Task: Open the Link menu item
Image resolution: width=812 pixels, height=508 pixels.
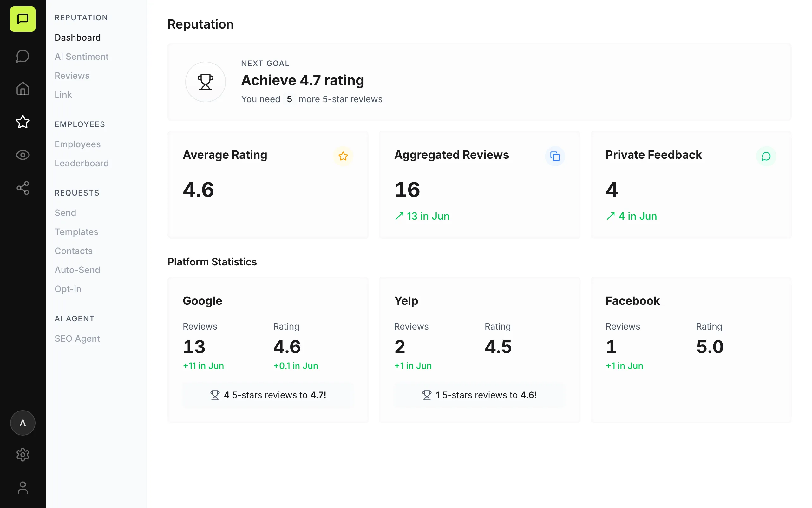Action: click(63, 95)
